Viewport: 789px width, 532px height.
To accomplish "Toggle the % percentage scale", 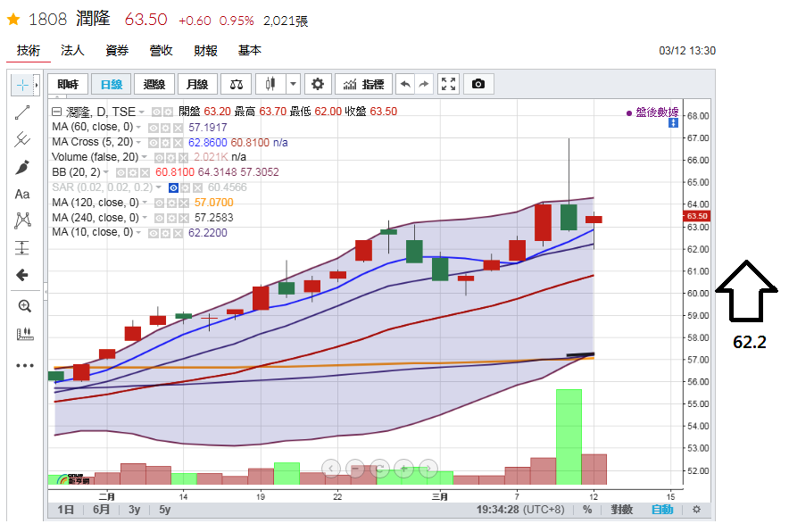I will point(587,510).
